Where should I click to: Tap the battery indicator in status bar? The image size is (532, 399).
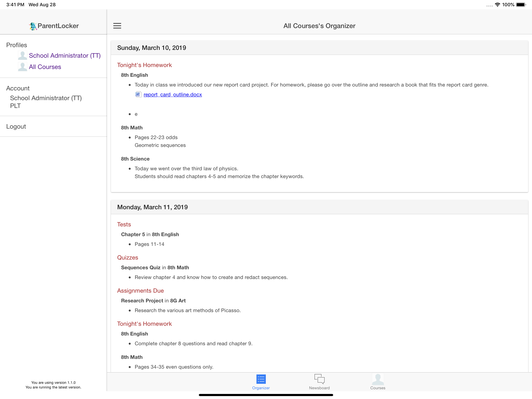point(521,4)
